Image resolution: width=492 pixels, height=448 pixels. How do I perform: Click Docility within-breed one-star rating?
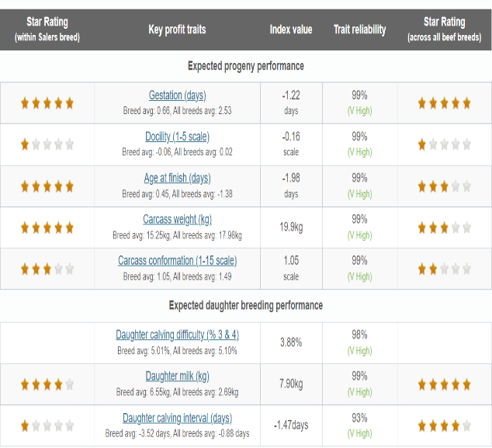click(x=47, y=144)
